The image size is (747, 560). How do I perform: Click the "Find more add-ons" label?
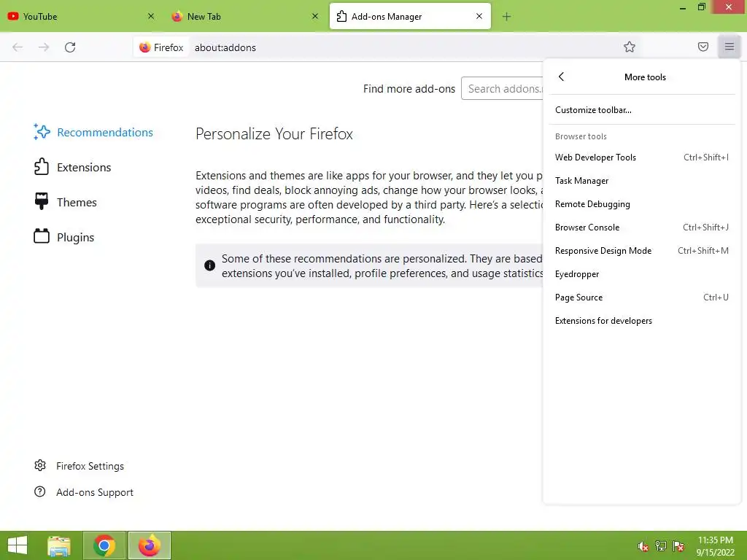(x=409, y=88)
